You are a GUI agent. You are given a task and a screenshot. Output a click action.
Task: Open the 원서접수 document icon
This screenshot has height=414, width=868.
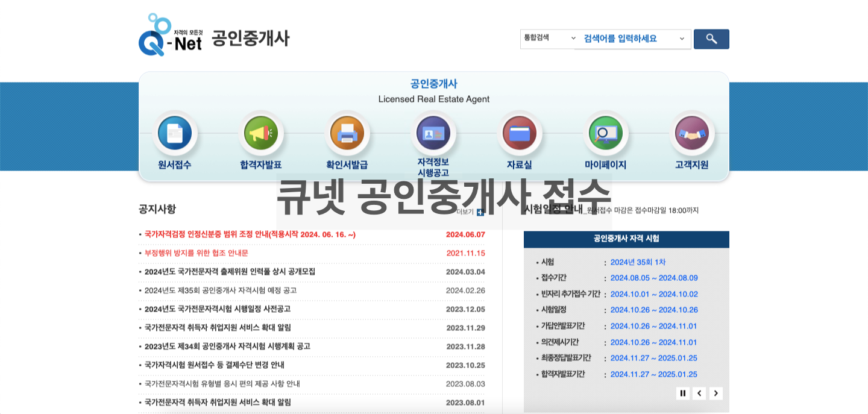click(x=175, y=133)
